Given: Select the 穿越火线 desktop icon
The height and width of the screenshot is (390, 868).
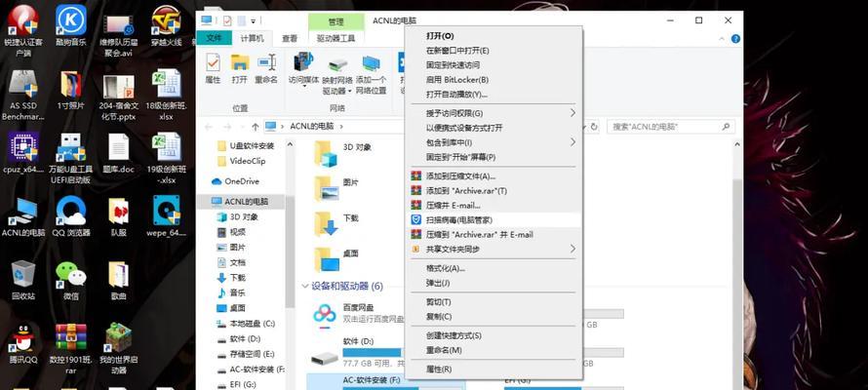Looking at the screenshot, I should point(166,25).
